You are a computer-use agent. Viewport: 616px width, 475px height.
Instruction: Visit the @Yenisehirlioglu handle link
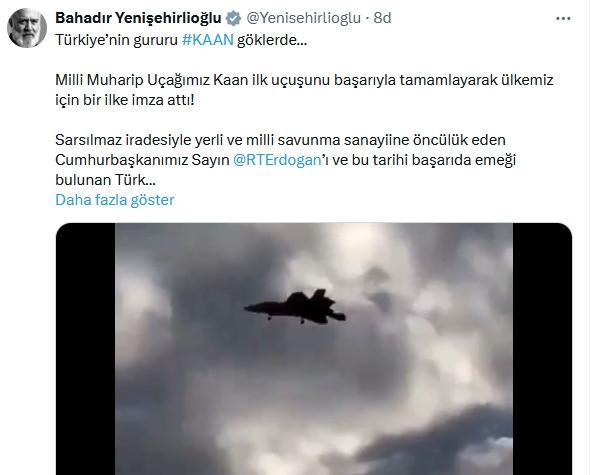coord(303,18)
